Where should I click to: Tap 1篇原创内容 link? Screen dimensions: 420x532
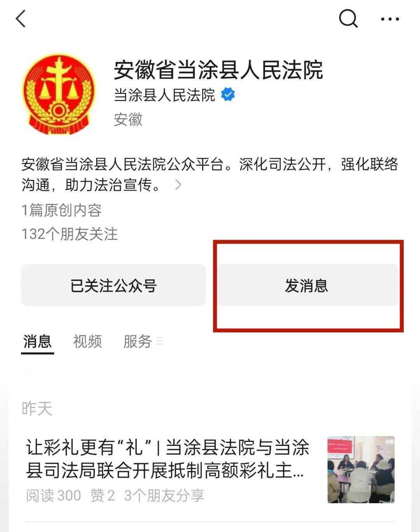point(61,210)
